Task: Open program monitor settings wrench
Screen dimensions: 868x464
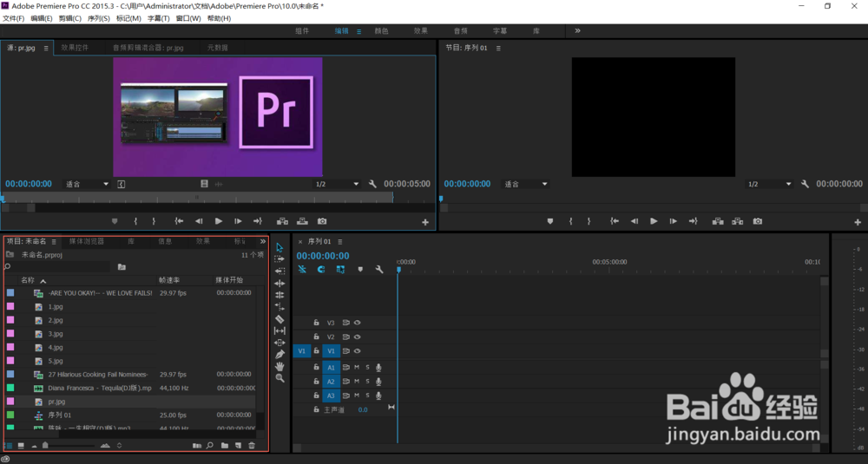Action: (805, 184)
